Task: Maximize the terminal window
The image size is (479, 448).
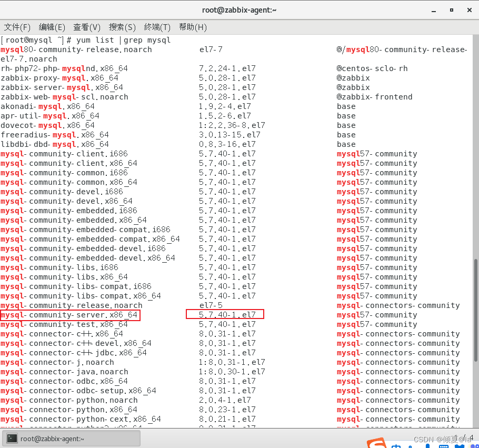Action: (x=452, y=10)
